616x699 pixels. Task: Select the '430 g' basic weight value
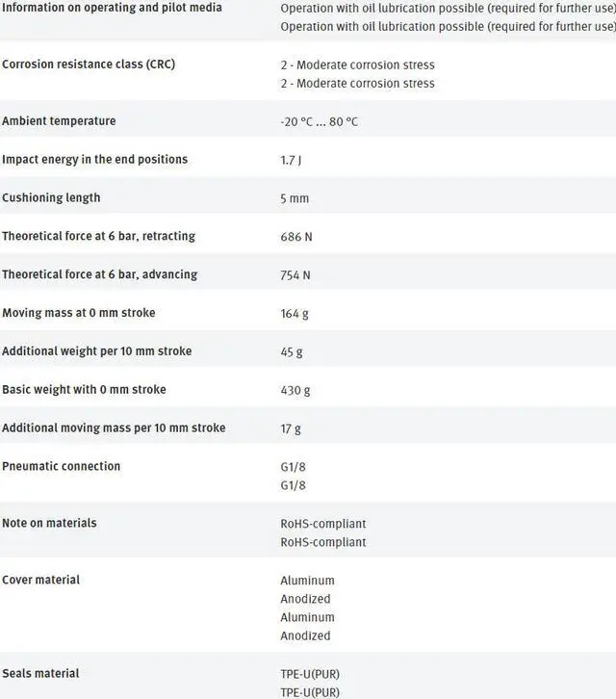click(x=295, y=391)
